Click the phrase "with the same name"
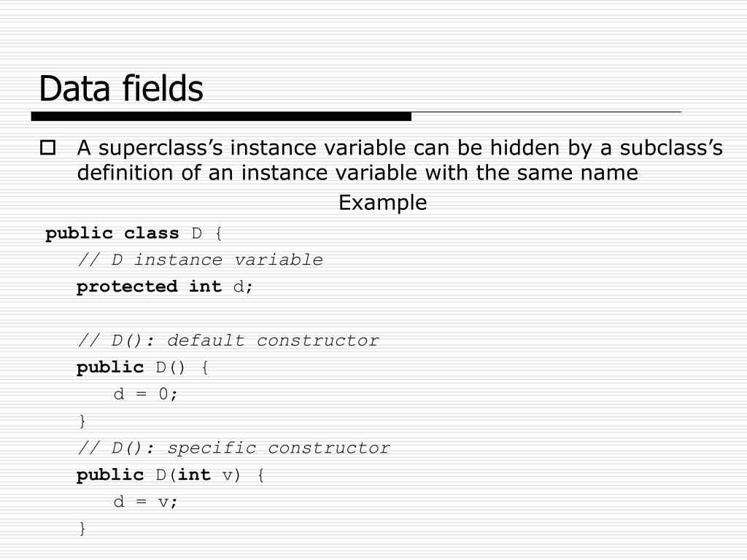 coord(531,172)
